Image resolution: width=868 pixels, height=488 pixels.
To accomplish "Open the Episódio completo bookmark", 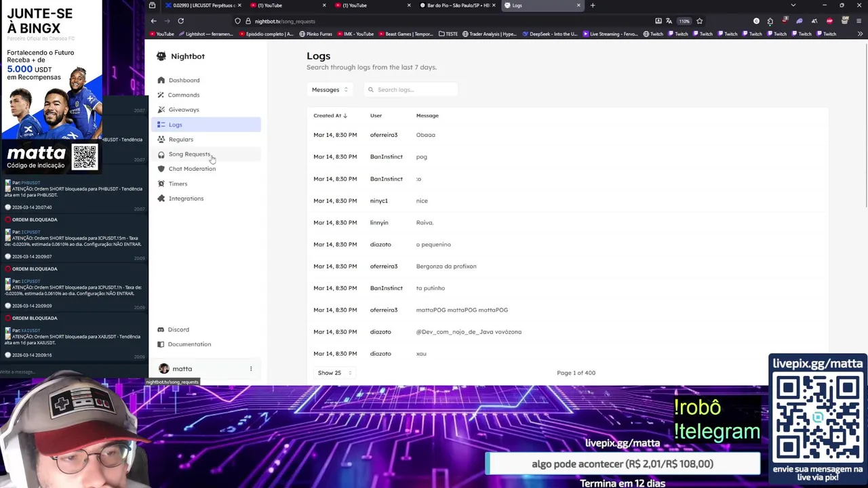I will [x=267, y=34].
